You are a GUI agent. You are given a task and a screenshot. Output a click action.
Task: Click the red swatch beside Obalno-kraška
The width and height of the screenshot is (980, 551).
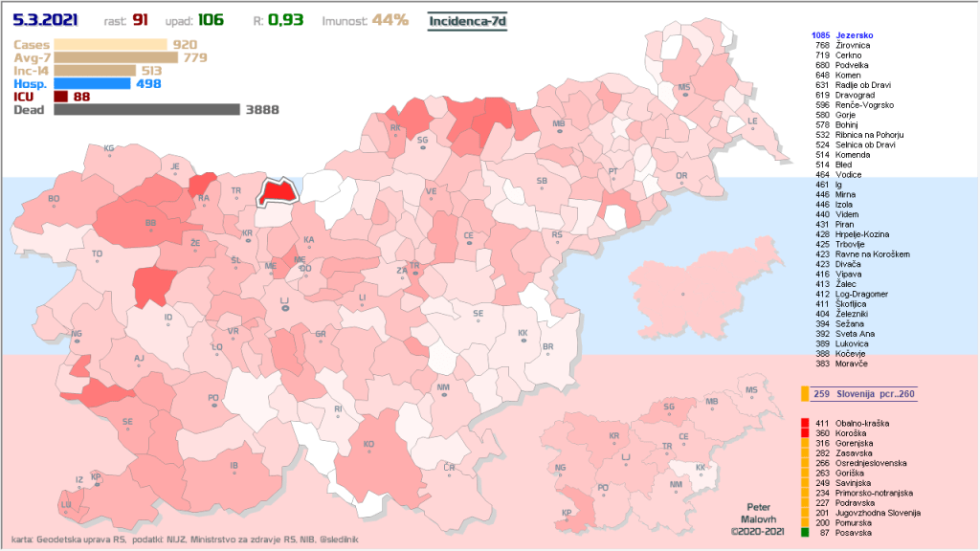(805, 423)
